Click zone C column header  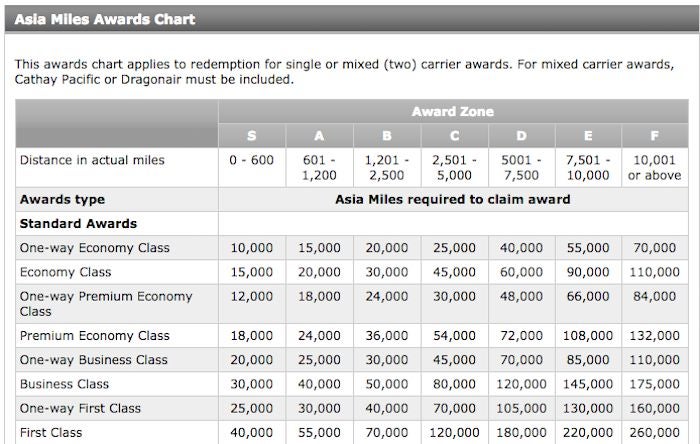click(454, 136)
